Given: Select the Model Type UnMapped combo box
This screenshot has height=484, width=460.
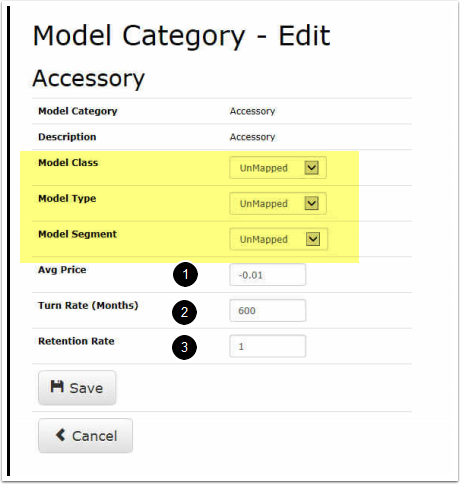Looking at the screenshot, I should (278, 203).
